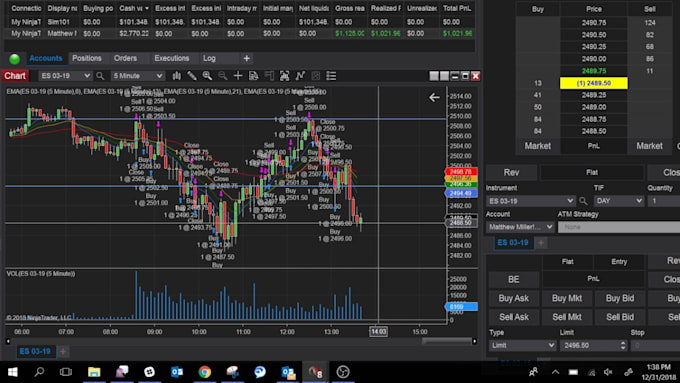This screenshot has width=680, height=383.
Task: Open the TIF DAY dropdown
Action: pyautogui.click(x=618, y=201)
